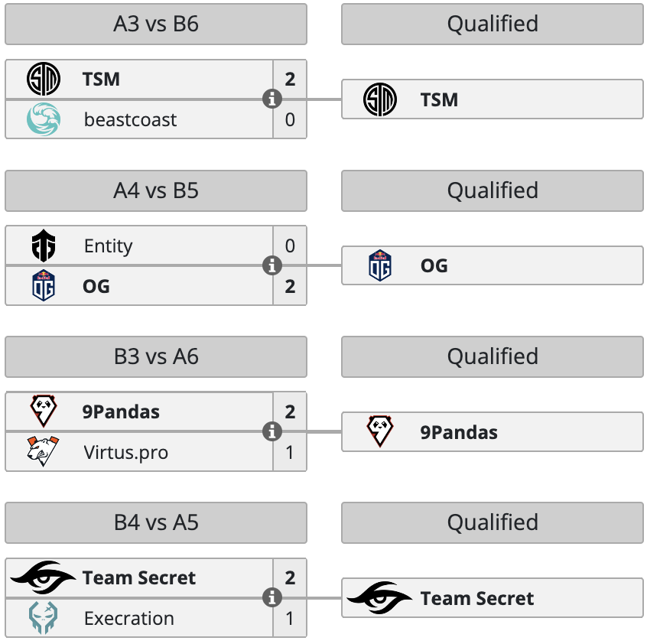Click the Virtus.pro bear logo
Image resolution: width=647 pixels, height=644 pixels.
pyautogui.click(x=44, y=452)
